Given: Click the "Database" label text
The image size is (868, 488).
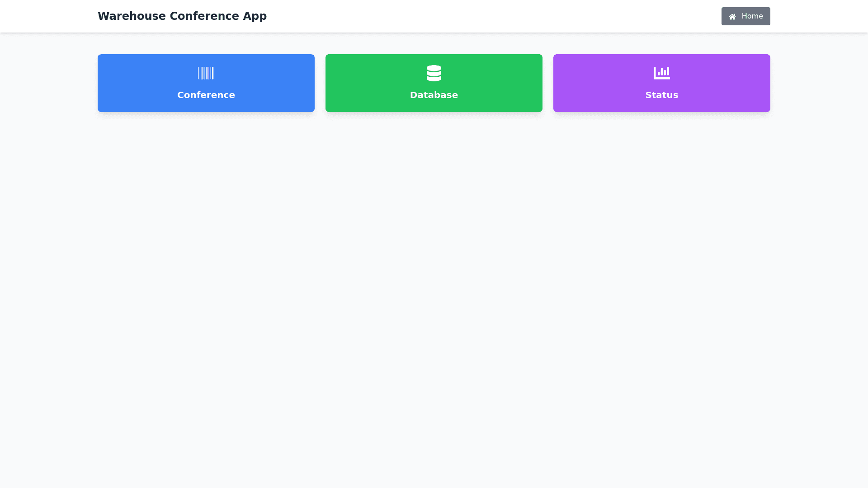Looking at the screenshot, I should [x=434, y=95].
